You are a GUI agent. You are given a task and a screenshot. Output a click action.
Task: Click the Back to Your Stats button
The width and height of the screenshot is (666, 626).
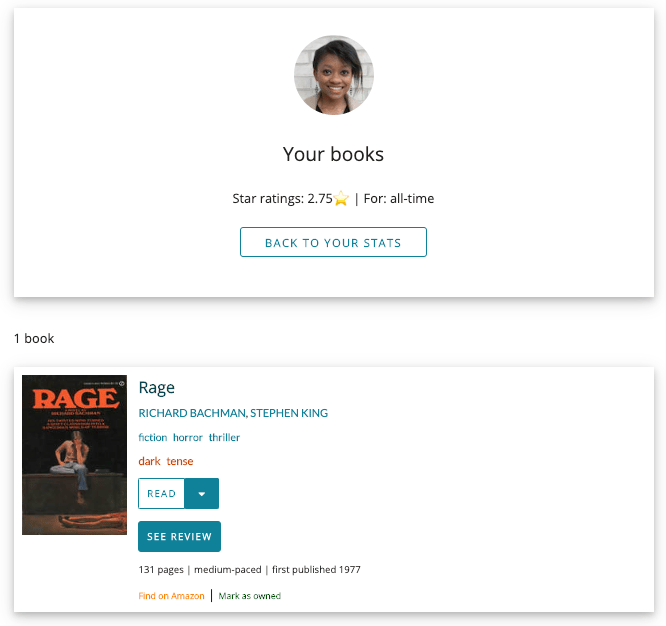coord(333,242)
